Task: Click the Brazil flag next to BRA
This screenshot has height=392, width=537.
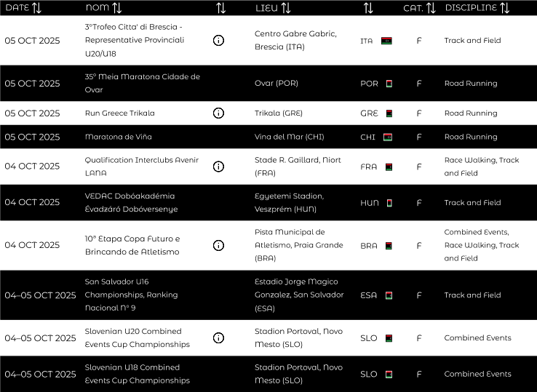Action: (389, 246)
